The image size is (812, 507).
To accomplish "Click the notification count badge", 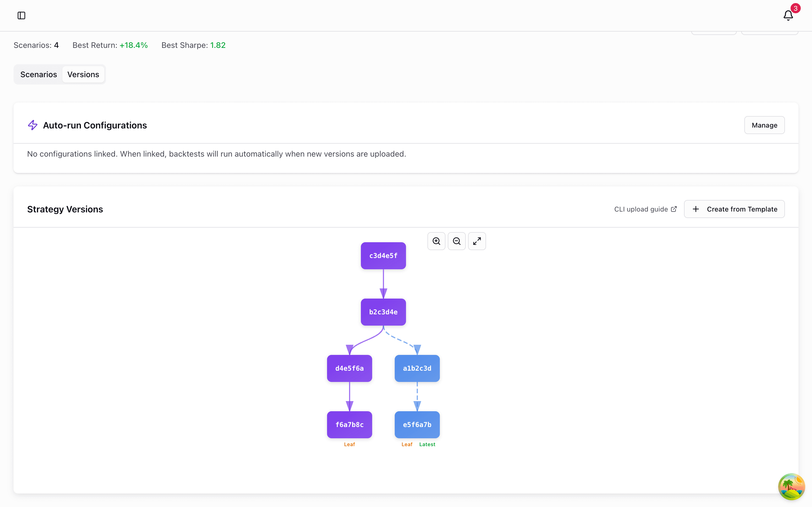I will tap(796, 8).
